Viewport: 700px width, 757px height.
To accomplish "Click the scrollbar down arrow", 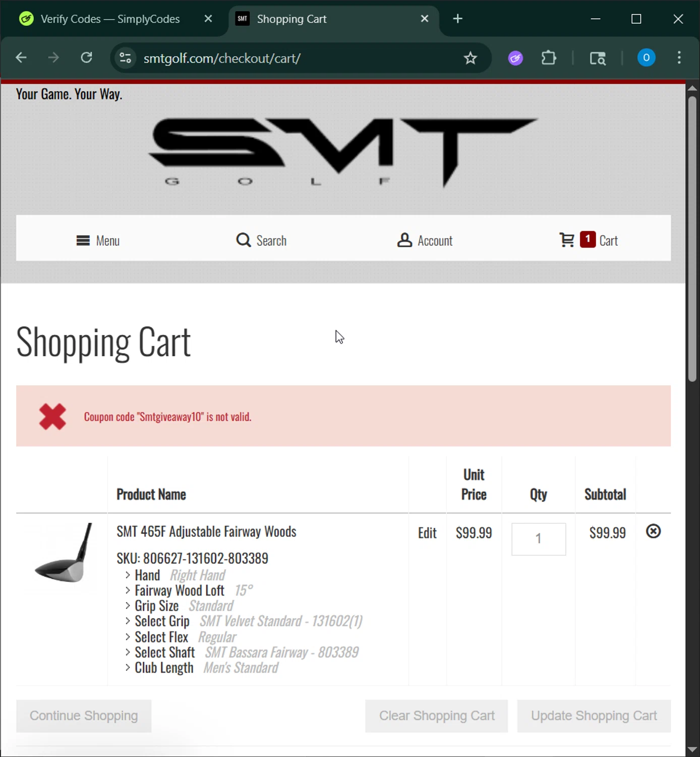I will 692,749.
